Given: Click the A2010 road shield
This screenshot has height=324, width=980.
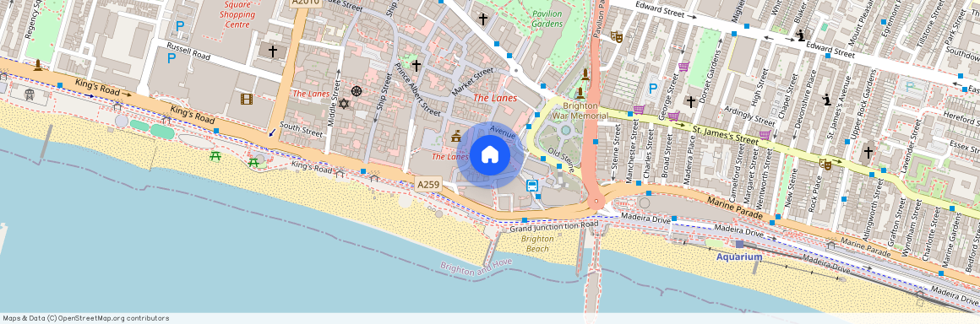Looking at the screenshot, I should click(x=306, y=3).
